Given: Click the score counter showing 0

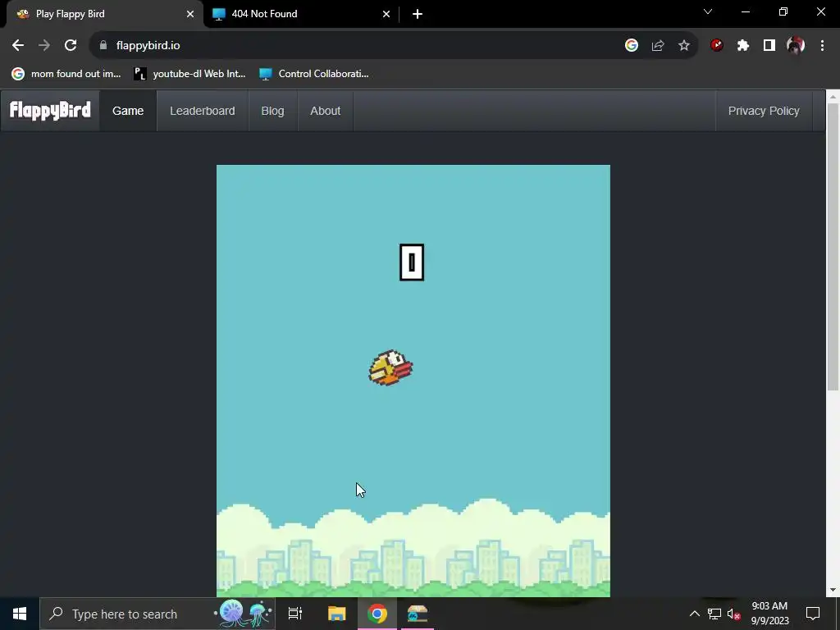Looking at the screenshot, I should point(412,262).
